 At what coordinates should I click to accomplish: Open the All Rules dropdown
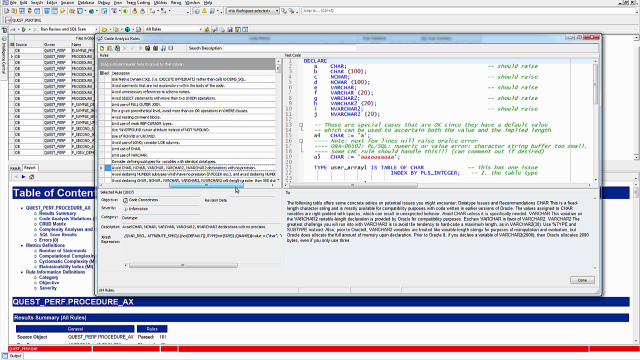pos(200,29)
